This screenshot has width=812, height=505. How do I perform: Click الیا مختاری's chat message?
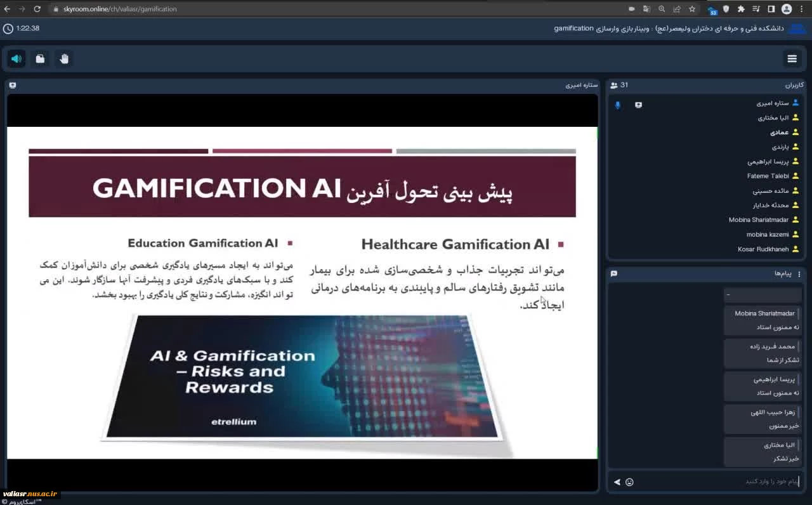[x=763, y=452]
